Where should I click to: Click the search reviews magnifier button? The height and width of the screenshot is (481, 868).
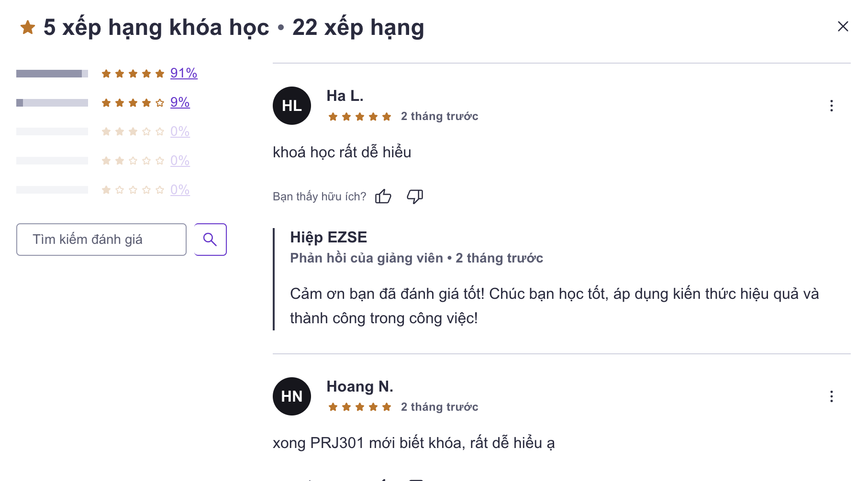tap(210, 240)
